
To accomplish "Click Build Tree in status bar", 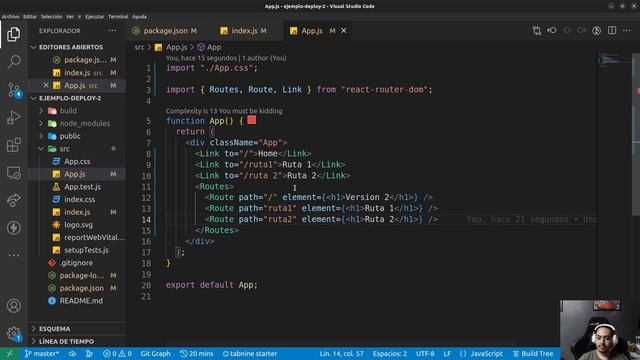I will click(533, 354).
